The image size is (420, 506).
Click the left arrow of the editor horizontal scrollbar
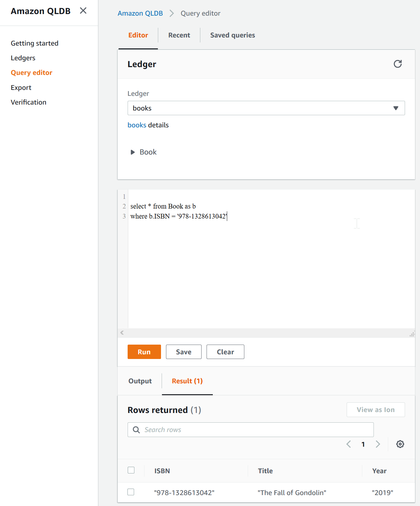pyautogui.click(x=122, y=333)
